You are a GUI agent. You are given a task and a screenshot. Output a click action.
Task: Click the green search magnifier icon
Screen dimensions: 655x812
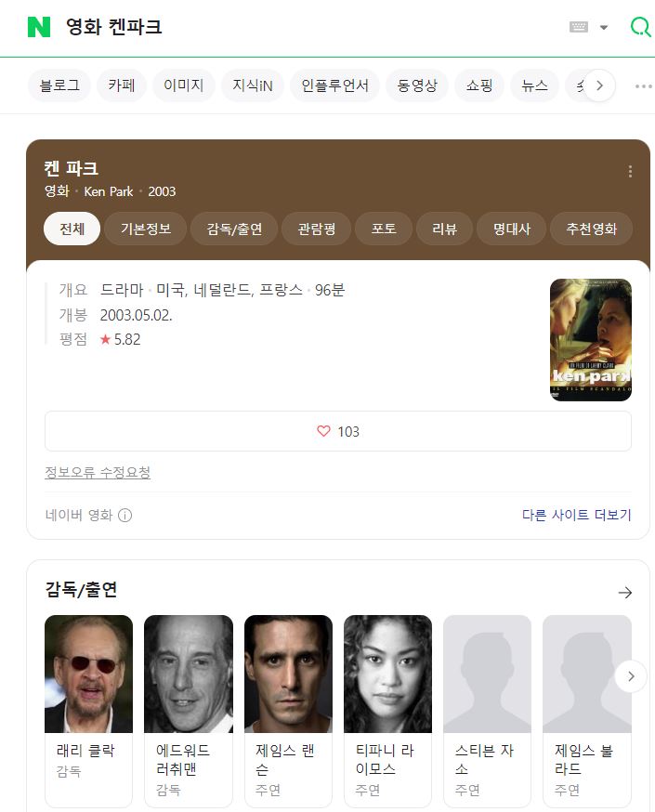pos(640,27)
